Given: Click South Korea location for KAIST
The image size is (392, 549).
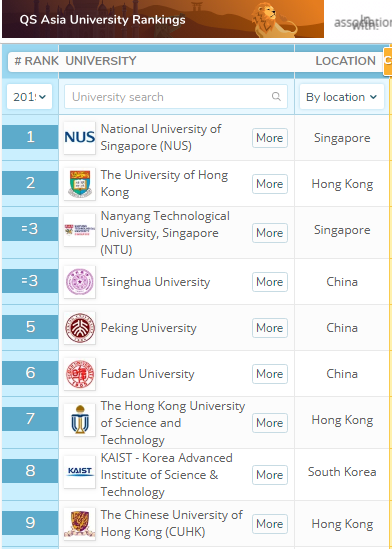Looking at the screenshot, I should pyautogui.click(x=342, y=472).
